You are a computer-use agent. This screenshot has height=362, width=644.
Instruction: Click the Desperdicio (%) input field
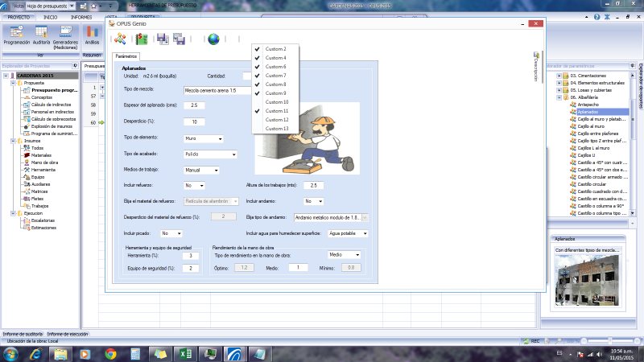pos(194,121)
